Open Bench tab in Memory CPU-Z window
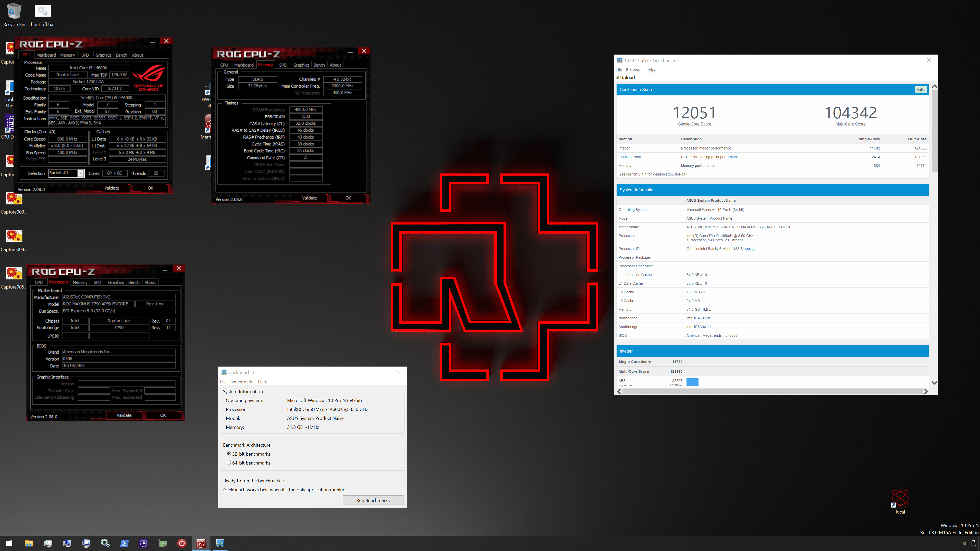This screenshot has height=551, width=980. coord(319,65)
